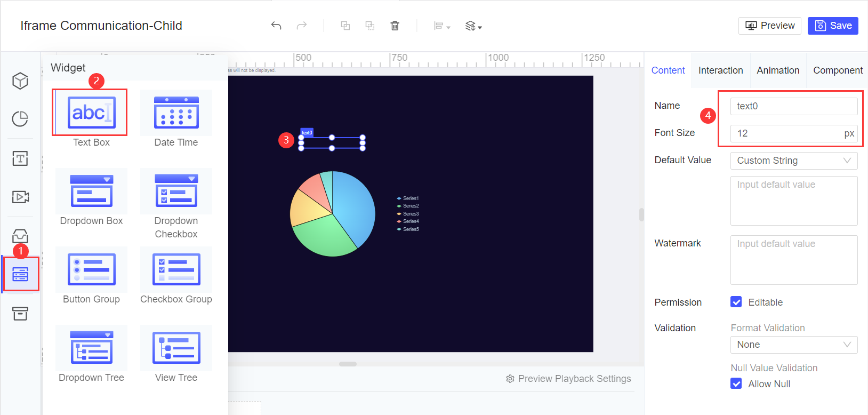Open the alignment options dropdown
Viewport: 868px width, 415px height.
[x=442, y=26]
